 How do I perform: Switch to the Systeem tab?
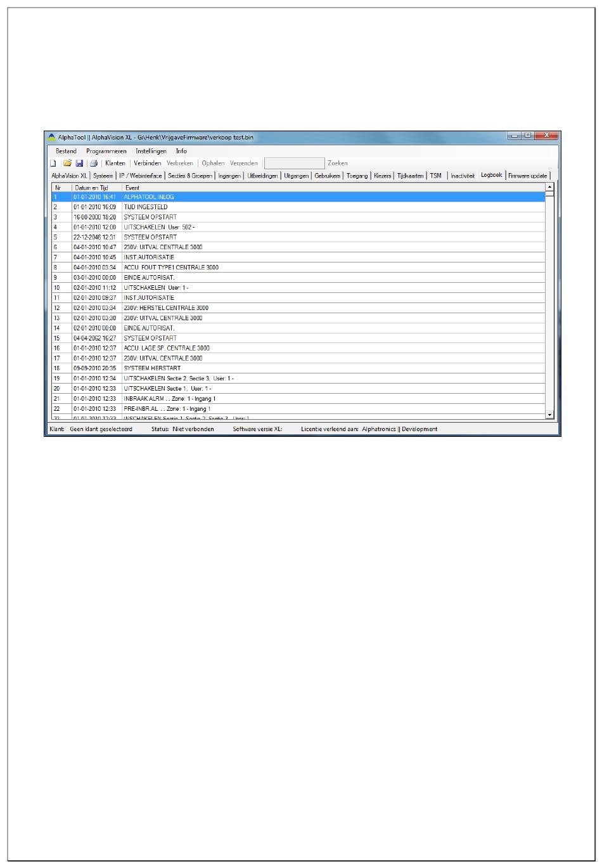click(103, 176)
